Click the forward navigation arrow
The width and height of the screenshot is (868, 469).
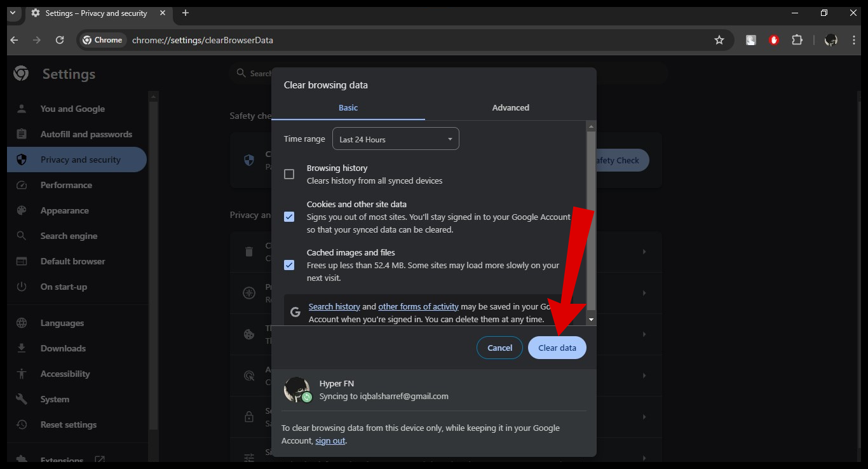[x=37, y=40]
